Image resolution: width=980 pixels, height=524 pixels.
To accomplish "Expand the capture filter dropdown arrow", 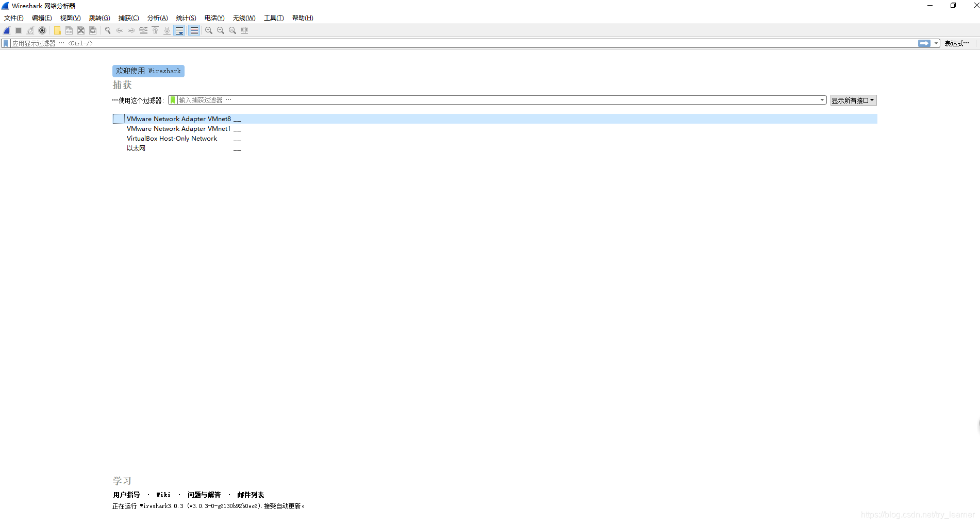I will tap(822, 100).
